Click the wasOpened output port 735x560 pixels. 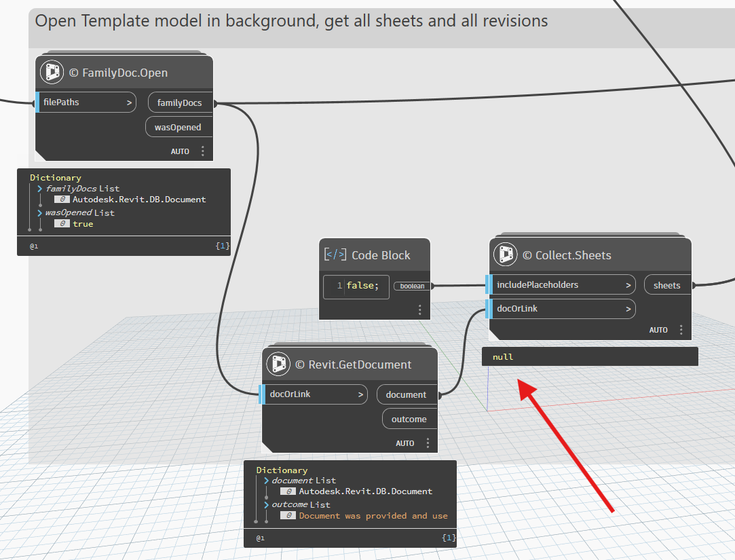(x=178, y=127)
